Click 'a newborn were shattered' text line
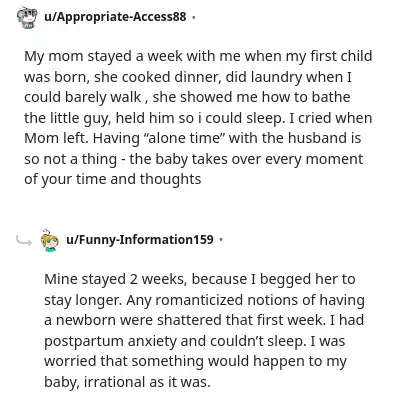This screenshot has height=417, width=400. (x=204, y=321)
